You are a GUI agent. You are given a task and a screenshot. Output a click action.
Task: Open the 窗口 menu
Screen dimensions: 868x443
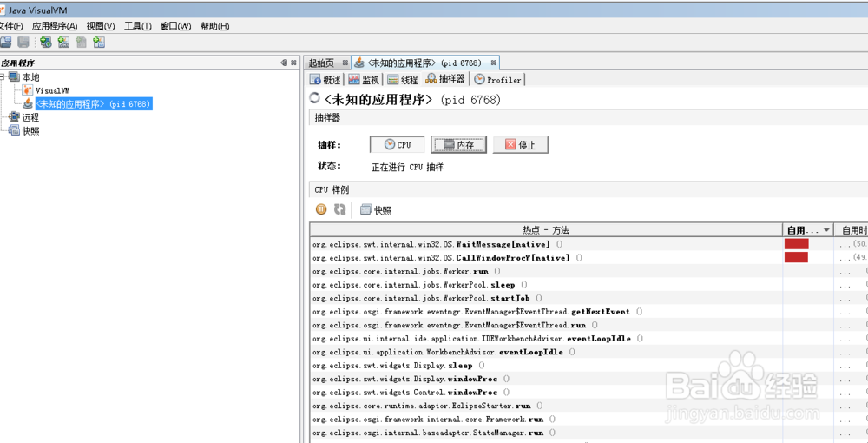pyautogui.click(x=175, y=26)
